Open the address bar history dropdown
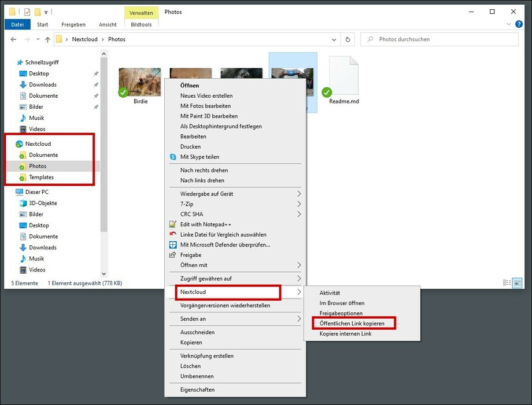532x405 pixels. pyautogui.click(x=334, y=39)
